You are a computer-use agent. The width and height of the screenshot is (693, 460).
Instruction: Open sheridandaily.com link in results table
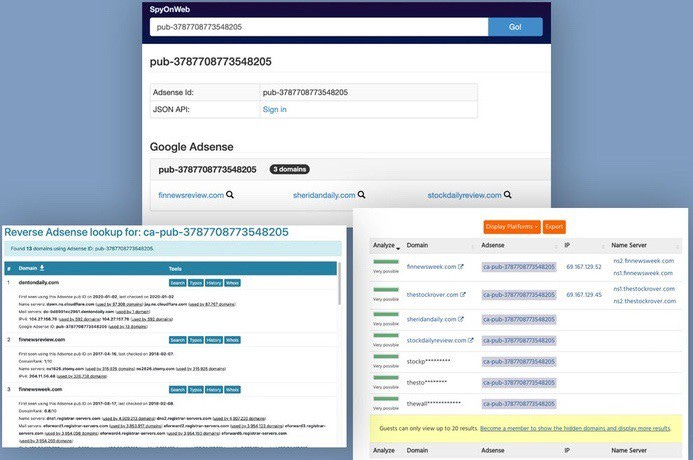click(x=431, y=319)
